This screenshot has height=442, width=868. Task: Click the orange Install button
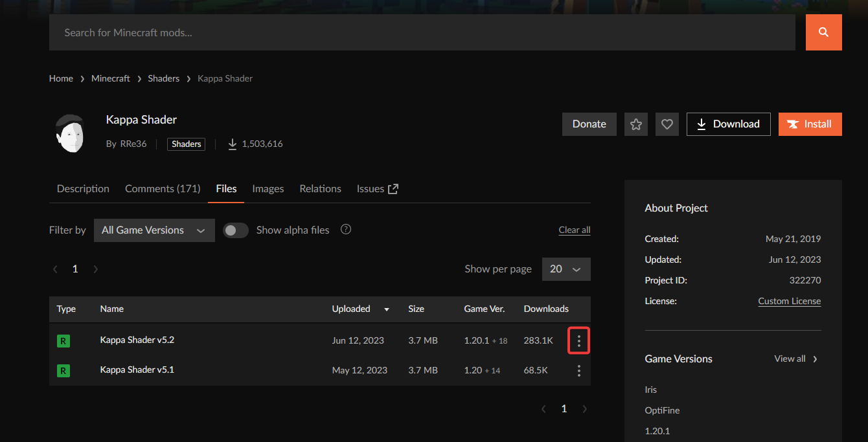click(x=810, y=124)
